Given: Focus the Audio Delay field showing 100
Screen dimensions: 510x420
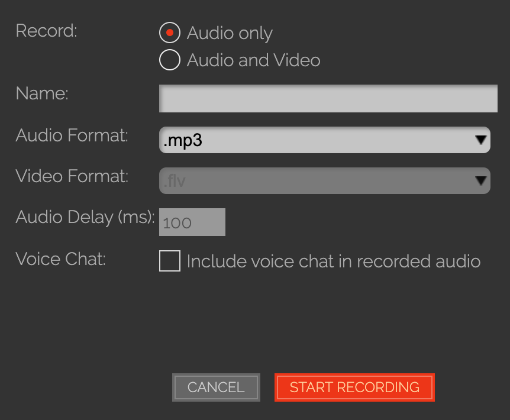Looking at the screenshot, I should click(192, 222).
